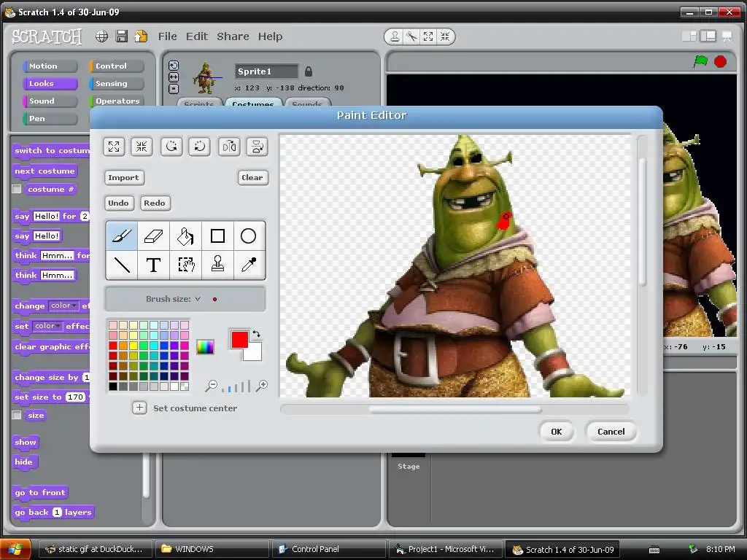The image size is (747, 560).
Task: Open color dropdown in change effect block
Action: (x=64, y=306)
